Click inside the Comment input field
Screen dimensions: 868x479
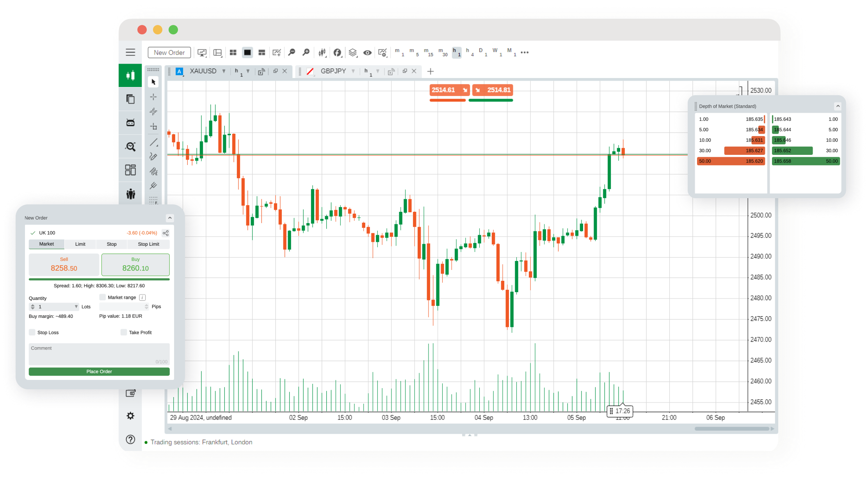click(99, 353)
